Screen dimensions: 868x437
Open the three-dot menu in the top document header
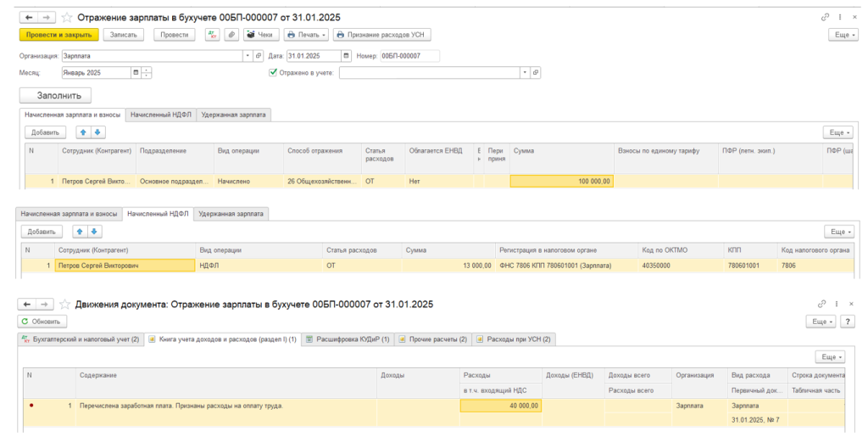[x=840, y=18]
